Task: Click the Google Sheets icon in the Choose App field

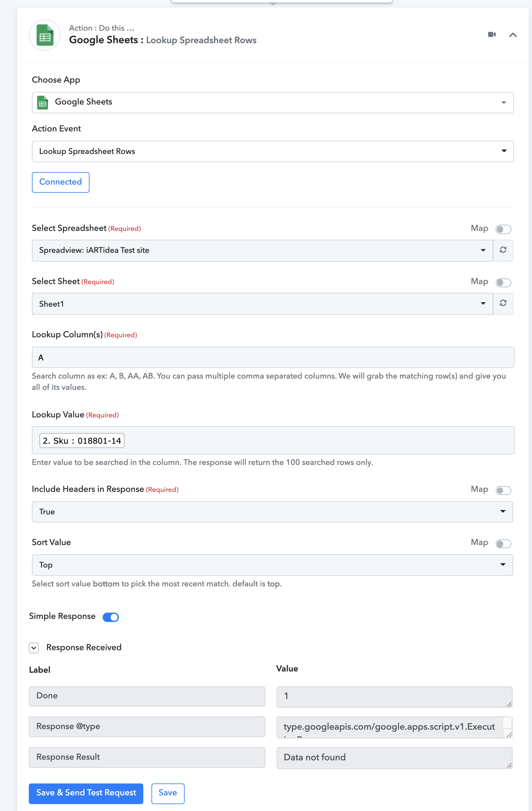Action: point(43,103)
